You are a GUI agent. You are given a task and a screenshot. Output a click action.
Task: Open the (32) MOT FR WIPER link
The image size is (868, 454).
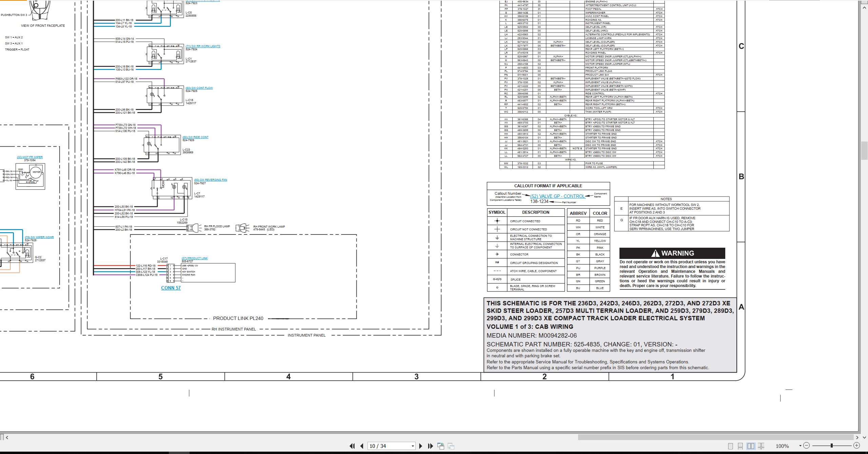tap(30, 157)
